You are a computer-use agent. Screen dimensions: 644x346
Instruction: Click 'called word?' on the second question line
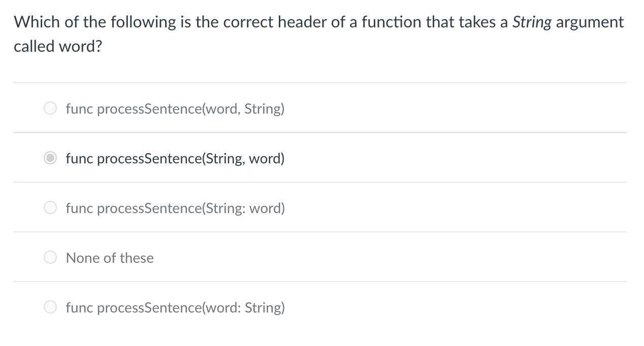pyautogui.click(x=57, y=46)
